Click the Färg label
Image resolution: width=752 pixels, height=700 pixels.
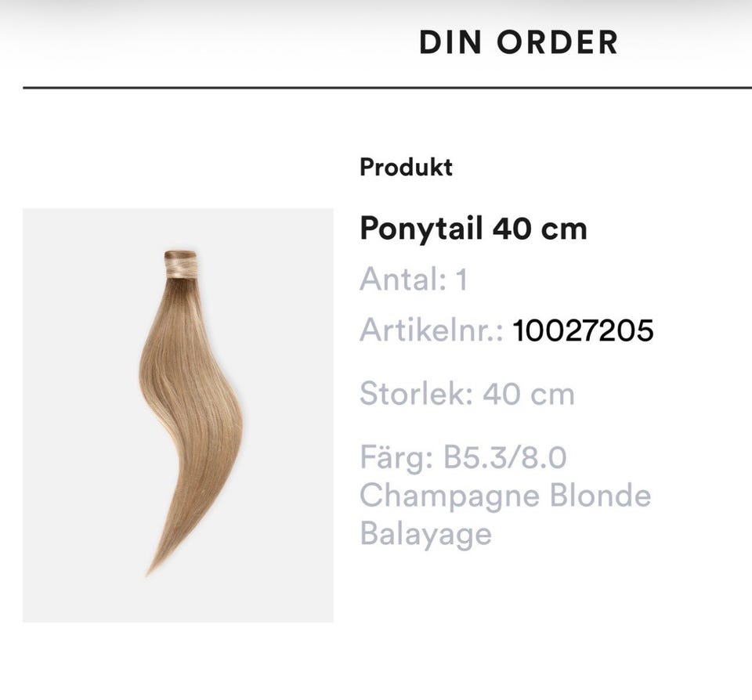coord(396,459)
